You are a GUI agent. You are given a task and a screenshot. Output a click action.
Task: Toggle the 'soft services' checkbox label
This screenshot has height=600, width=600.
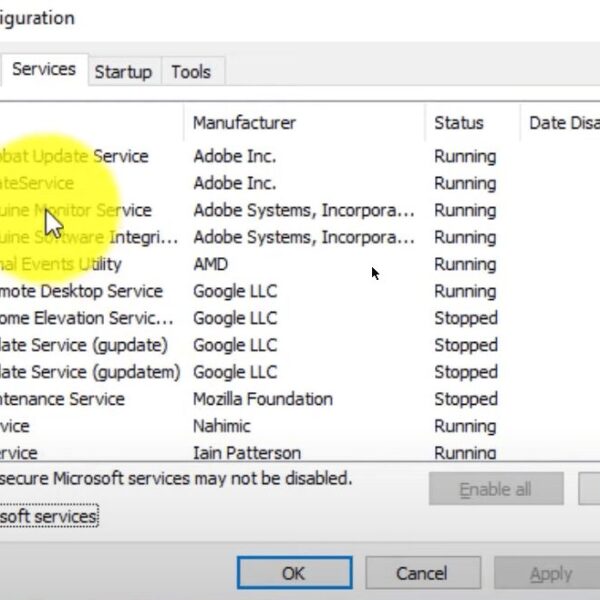(48, 516)
